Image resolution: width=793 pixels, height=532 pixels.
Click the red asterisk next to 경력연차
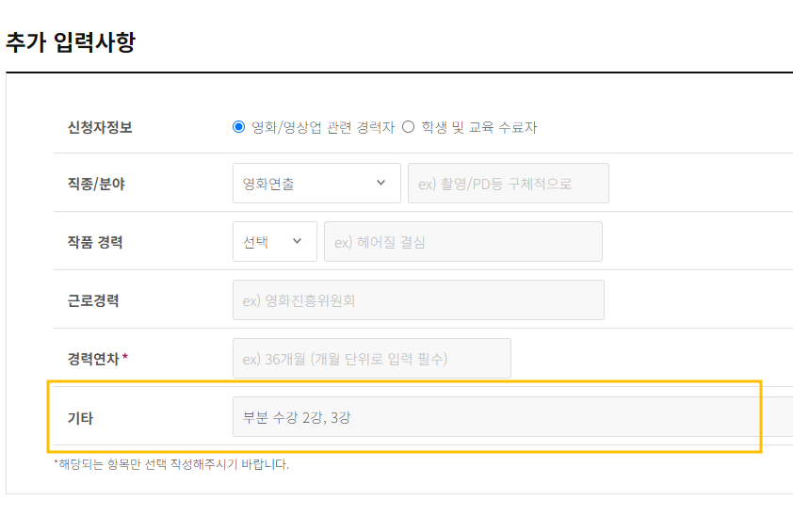coord(125,357)
